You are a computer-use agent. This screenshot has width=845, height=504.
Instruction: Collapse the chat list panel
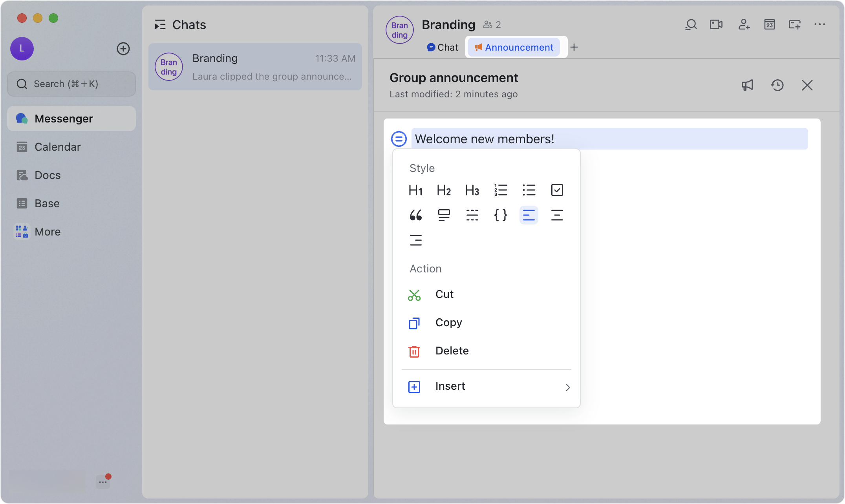click(x=160, y=24)
